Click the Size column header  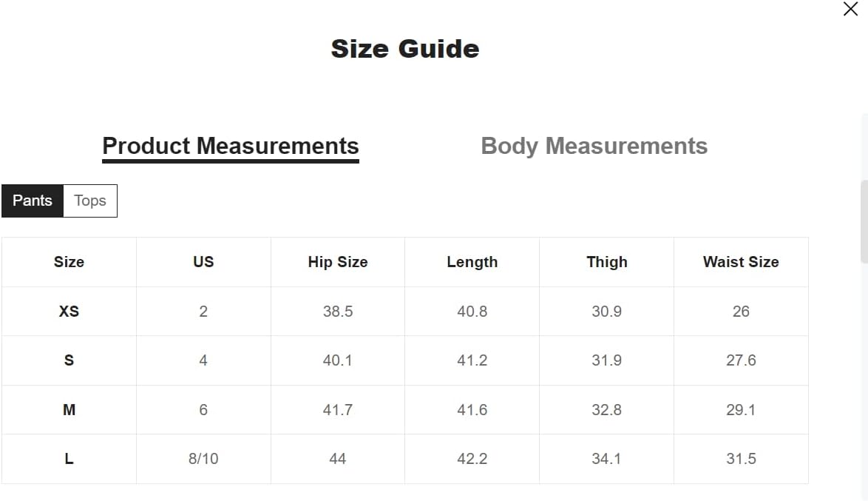coord(69,262)
